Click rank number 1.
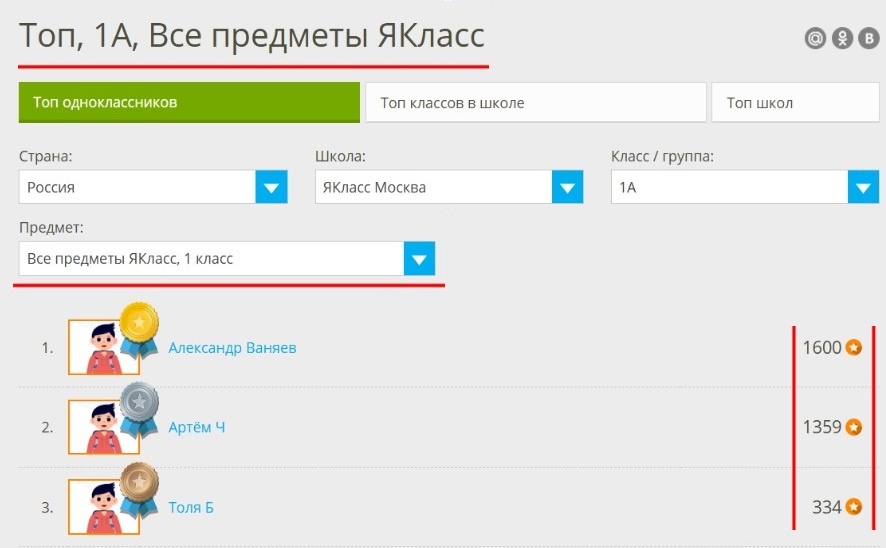The width and height of the screenshot is (886, 548). point(47,348)
